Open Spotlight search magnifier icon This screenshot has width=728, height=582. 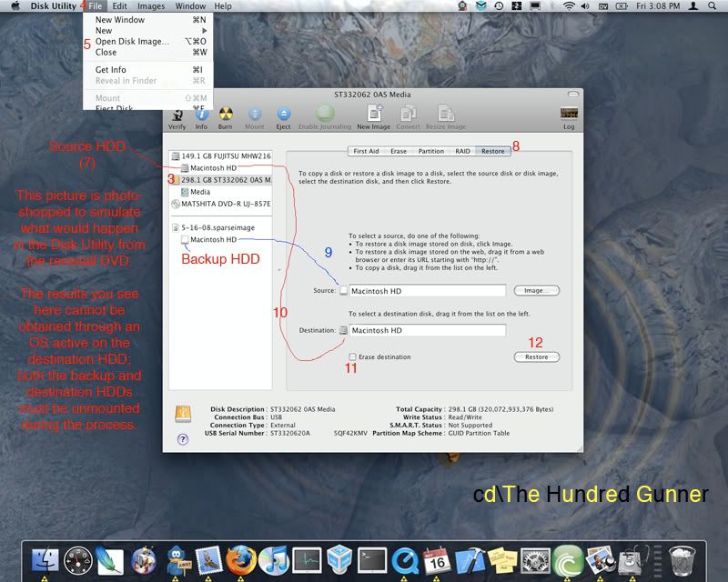tap(712, 6)
